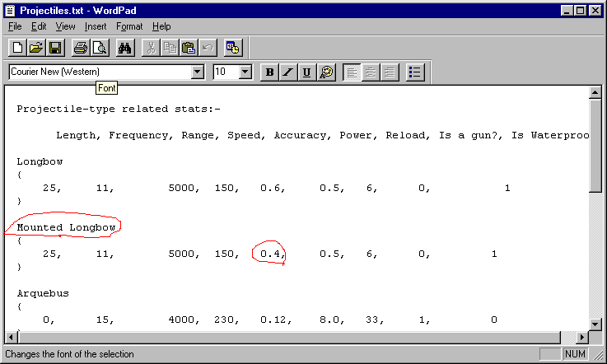Viewport: 607px width, 364px height.
Task: Click the NUM indicator in status bar
Action: tap(575, 354)
